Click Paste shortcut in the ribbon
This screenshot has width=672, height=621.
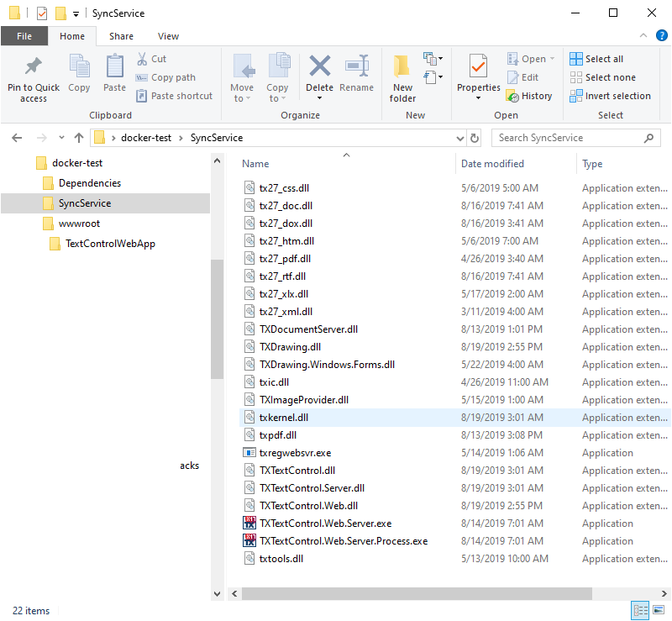click(174, 96)
